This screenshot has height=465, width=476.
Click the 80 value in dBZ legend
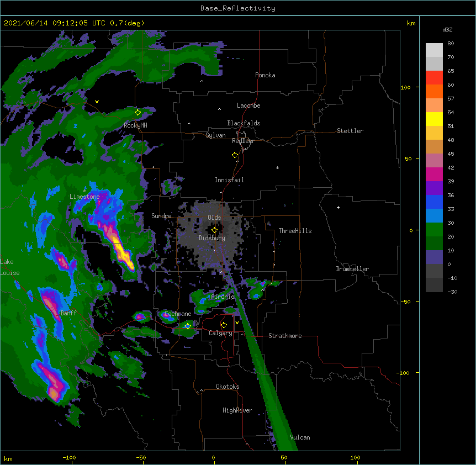pyautogui.click(x=451, y=44)
